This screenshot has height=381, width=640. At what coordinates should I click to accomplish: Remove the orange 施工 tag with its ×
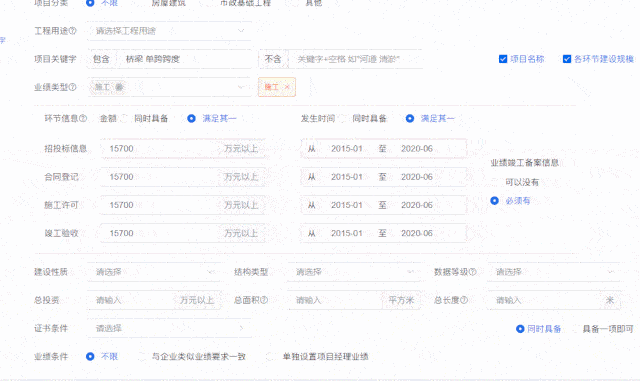[x=287, y=87]
